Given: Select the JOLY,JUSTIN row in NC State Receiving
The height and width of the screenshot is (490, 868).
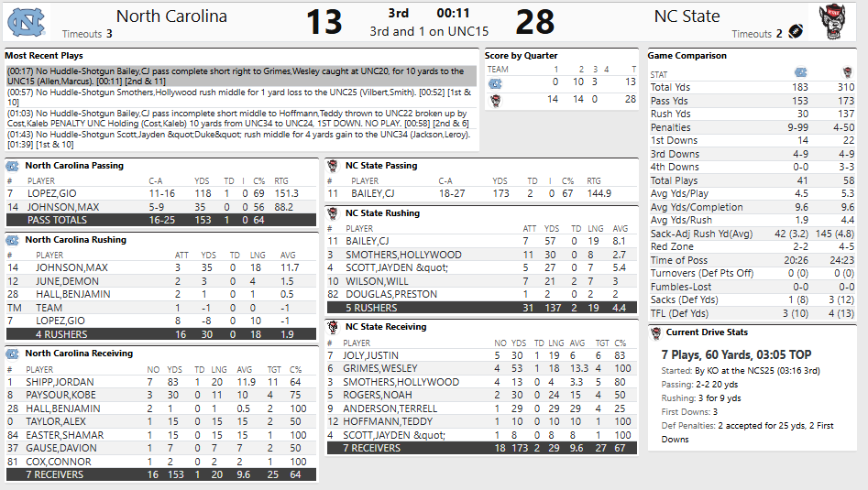Looking at the screenshot, I should point(482,355).
